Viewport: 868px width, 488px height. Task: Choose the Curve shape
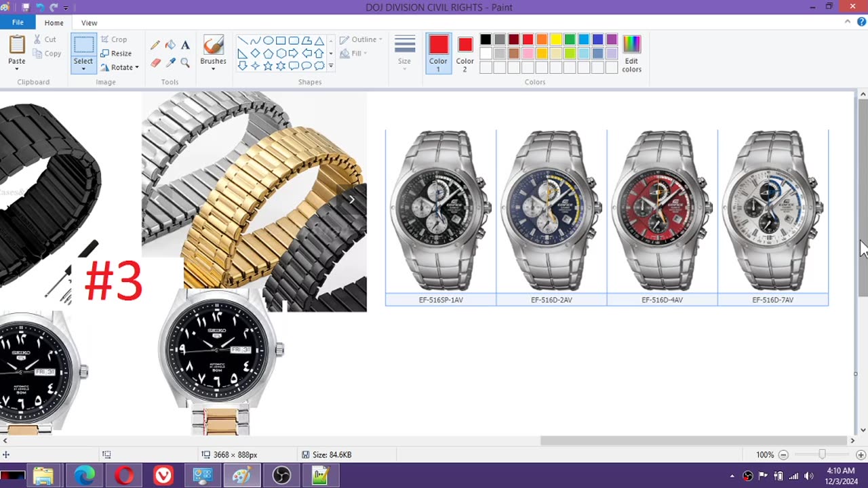(x=255, y=41)
